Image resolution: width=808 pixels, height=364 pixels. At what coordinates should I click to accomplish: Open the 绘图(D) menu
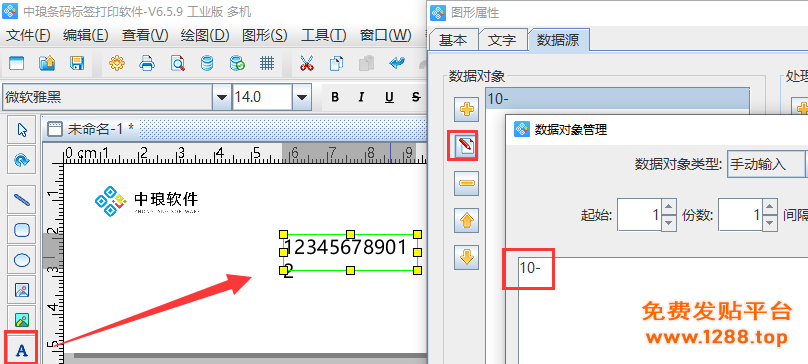(205, 35)
